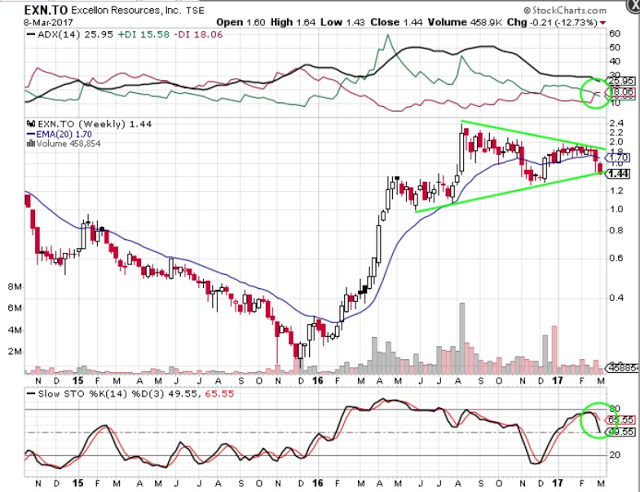Click the 1.44 last price tag on axis
The image size is (640, 492).
pos(618,174)
